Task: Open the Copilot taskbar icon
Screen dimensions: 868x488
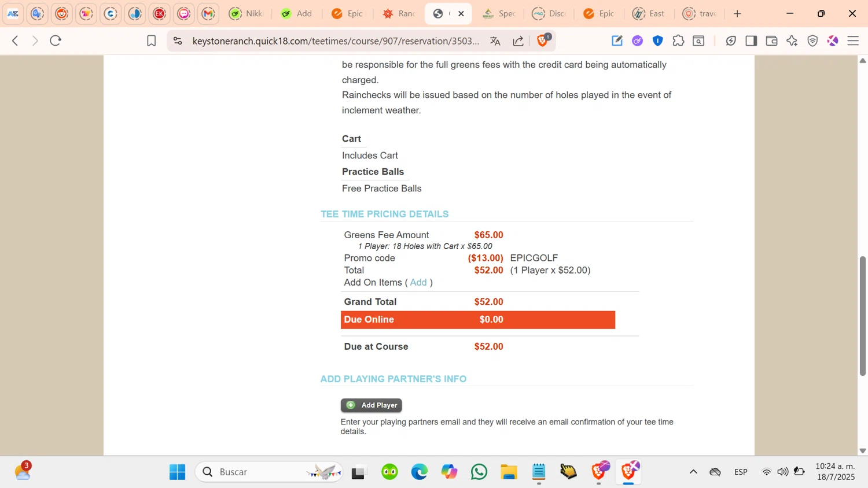Action: click(x=449, y=472)
